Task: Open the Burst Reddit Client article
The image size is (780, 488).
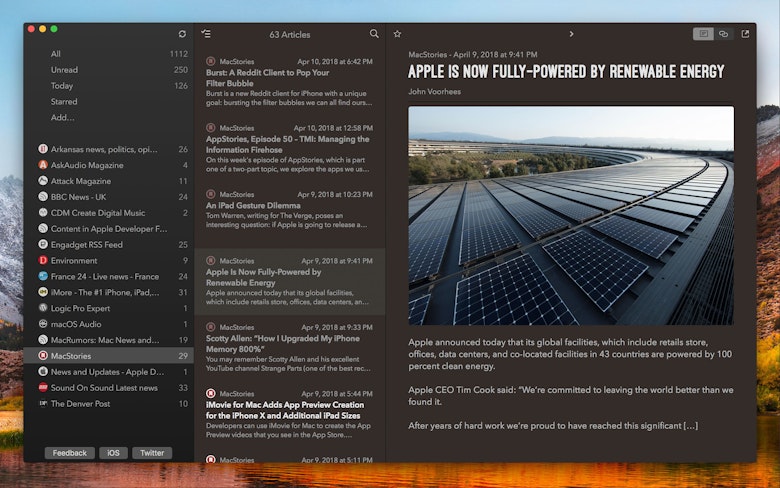Action: (290, 82)
